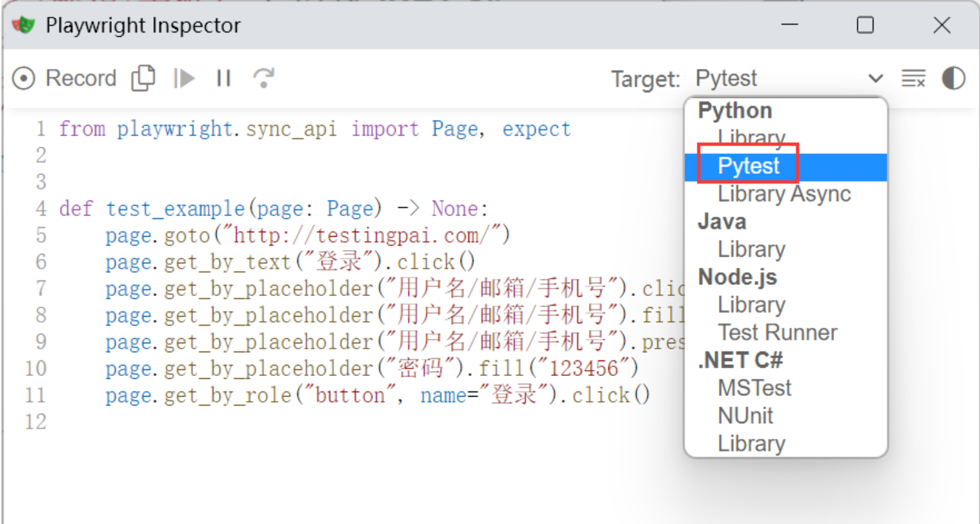Choose NUnit as the target
This screenshot has height=524, width=980.
745,415
